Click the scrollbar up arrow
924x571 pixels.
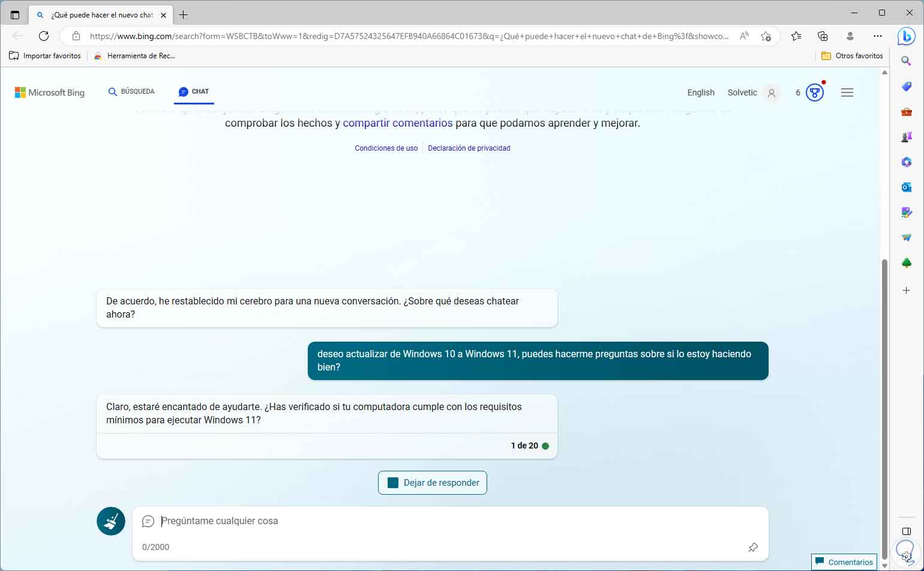pos(884,73)
